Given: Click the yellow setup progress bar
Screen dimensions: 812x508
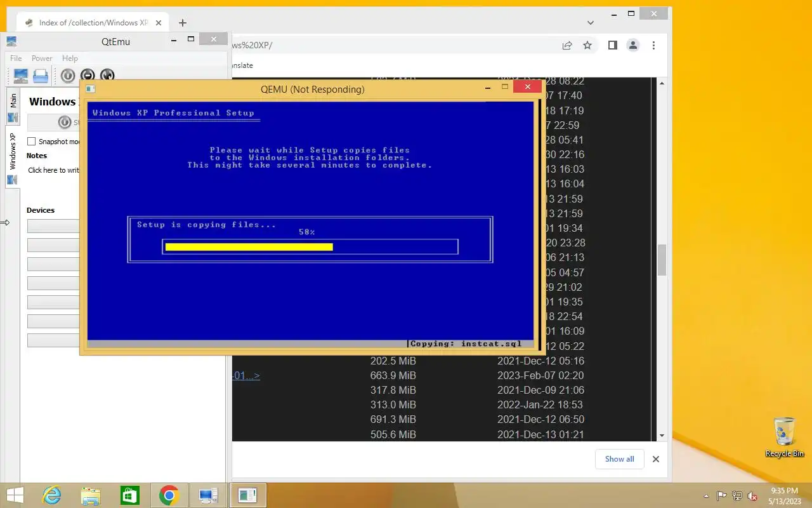Looking at the screenshot, I should (249, 246).
